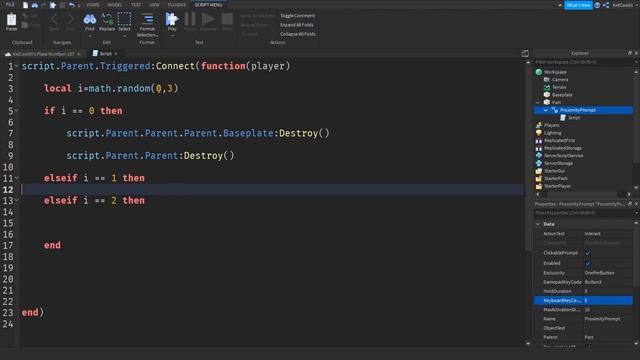Screen dimensions: 640x360
Task: Click the Baseplate part icon
Action: pos(547,95)
